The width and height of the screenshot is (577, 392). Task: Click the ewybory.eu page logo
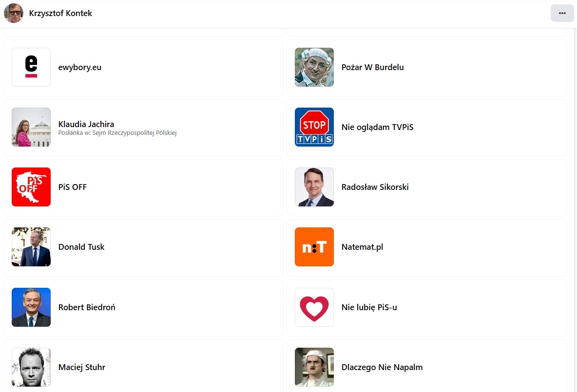pyautogui.click(x=31, y=67)
